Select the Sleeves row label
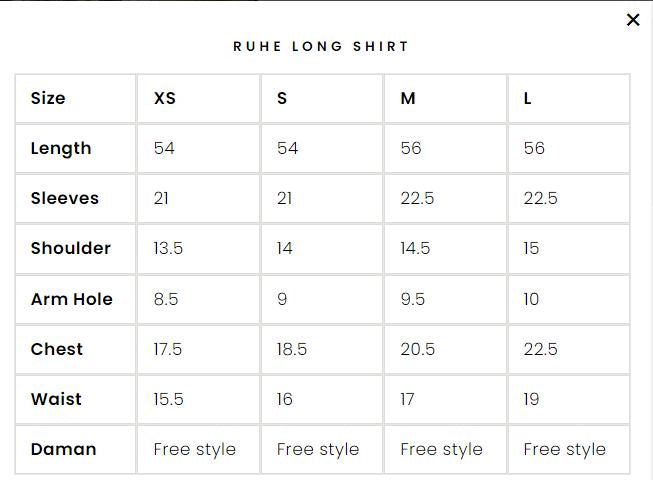The height and width of the screenshot is (480, 653). (65, 198)
